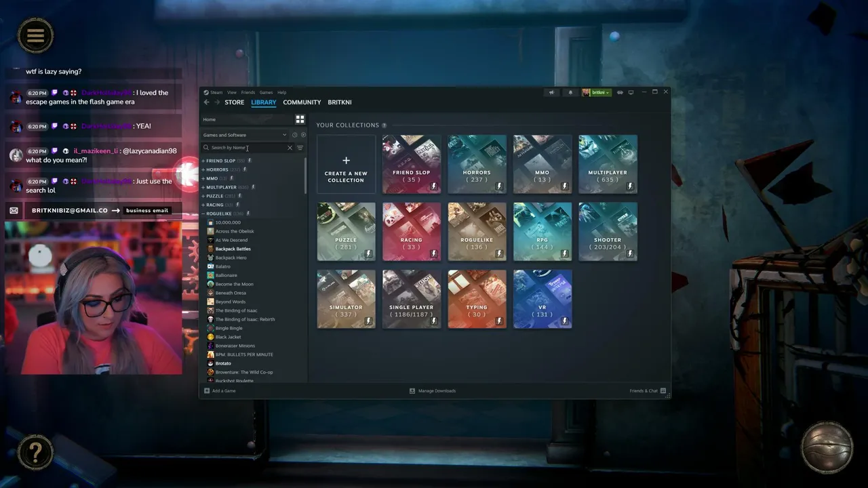
Task: Clear the library search field
Action: [x=290, y=148]
